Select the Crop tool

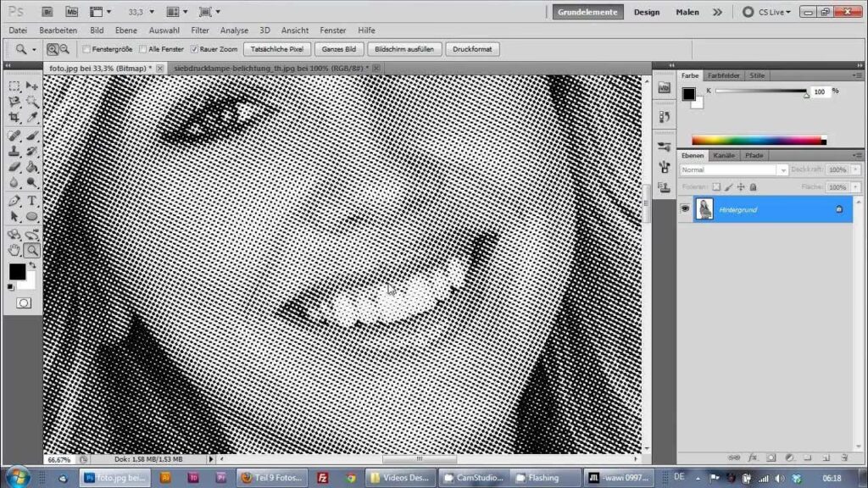click(14, 117)
